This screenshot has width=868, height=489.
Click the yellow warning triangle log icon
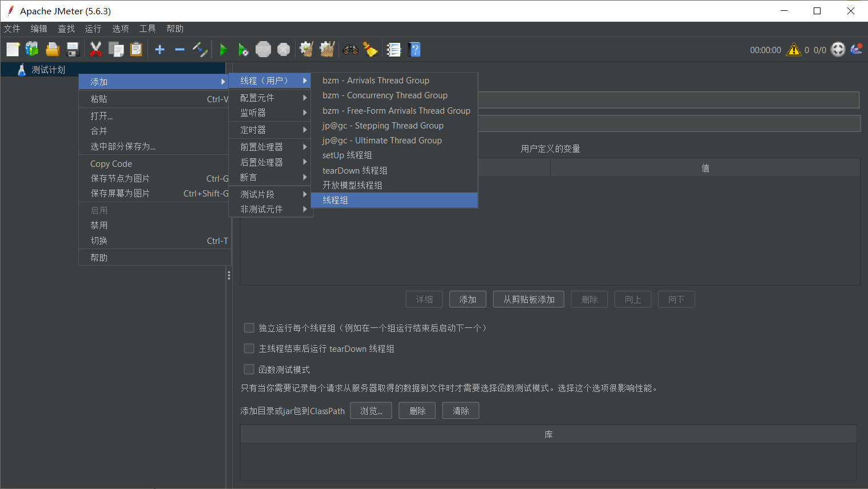(794, 50)
